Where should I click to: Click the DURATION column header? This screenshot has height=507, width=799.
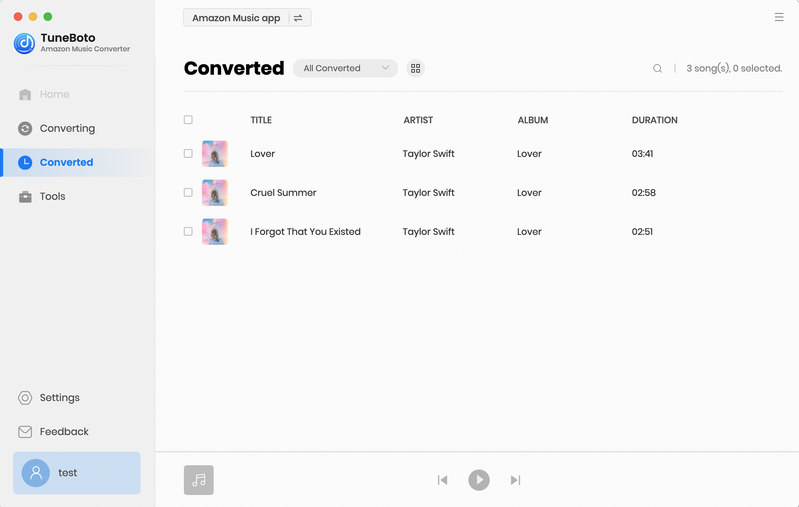point(655,120)
